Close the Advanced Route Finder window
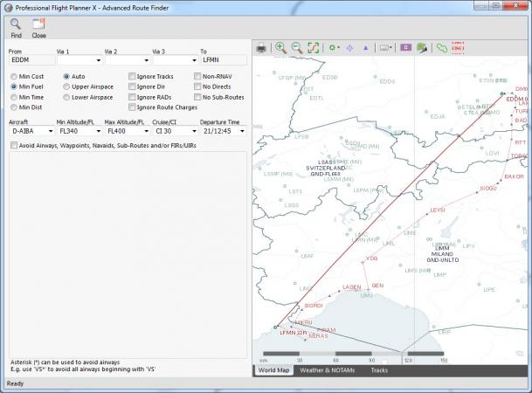This screenshot has height=393, width=532. point(515,5)
